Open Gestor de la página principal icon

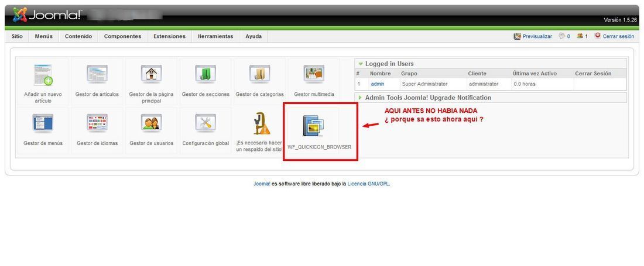coord(151,75)
